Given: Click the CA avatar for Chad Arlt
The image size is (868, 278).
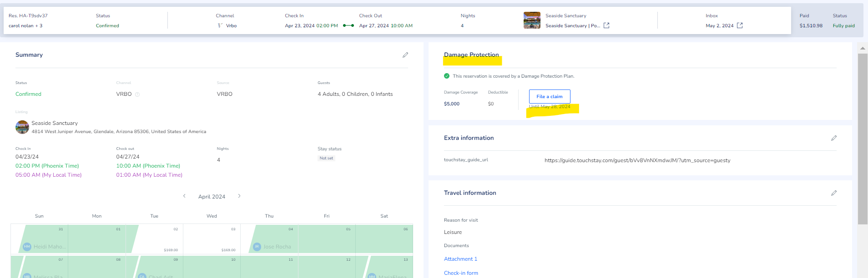Looking at the screenshot, I should (x=142, y=275).
